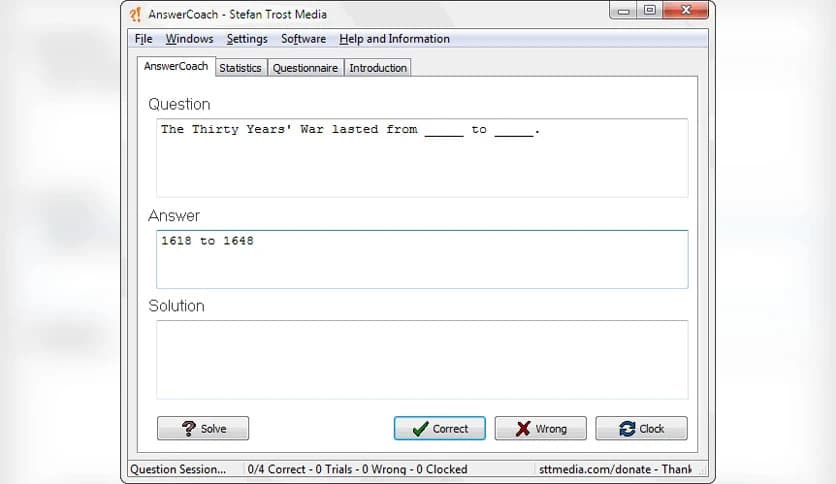Mark the answer as Correct
The width and height of the screenshot is (836, 484).
[x=440, y=428]
